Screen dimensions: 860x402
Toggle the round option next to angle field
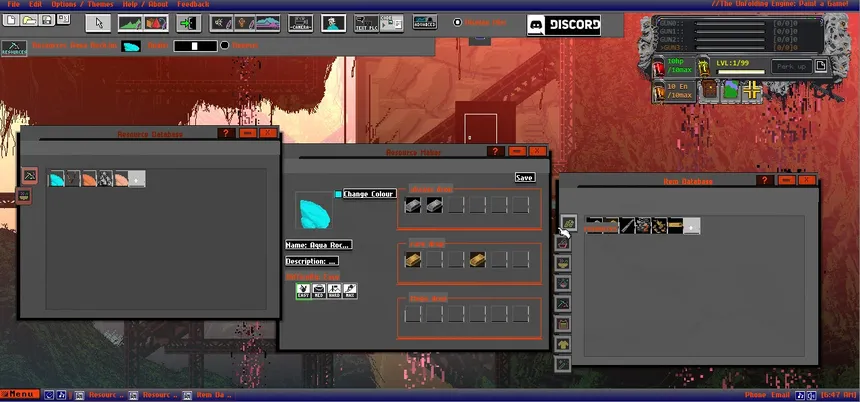coord(224,46)
